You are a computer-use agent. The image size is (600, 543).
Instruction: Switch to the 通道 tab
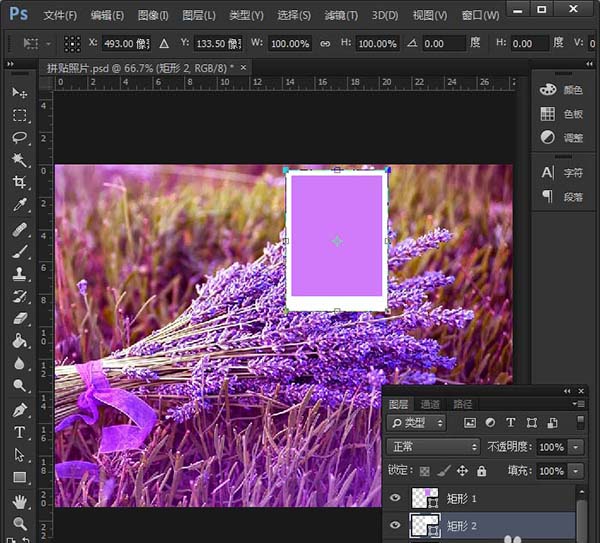tap(430, 404)
